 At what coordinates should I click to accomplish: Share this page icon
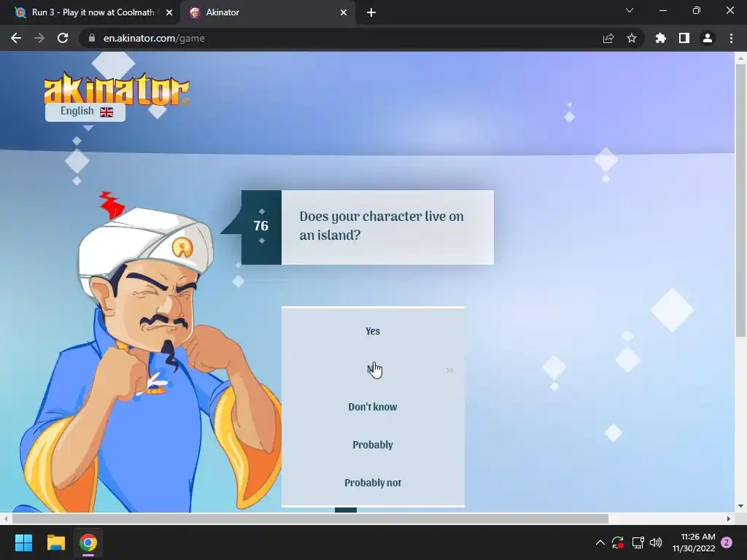pyautogui.click(x=608, y=38)
